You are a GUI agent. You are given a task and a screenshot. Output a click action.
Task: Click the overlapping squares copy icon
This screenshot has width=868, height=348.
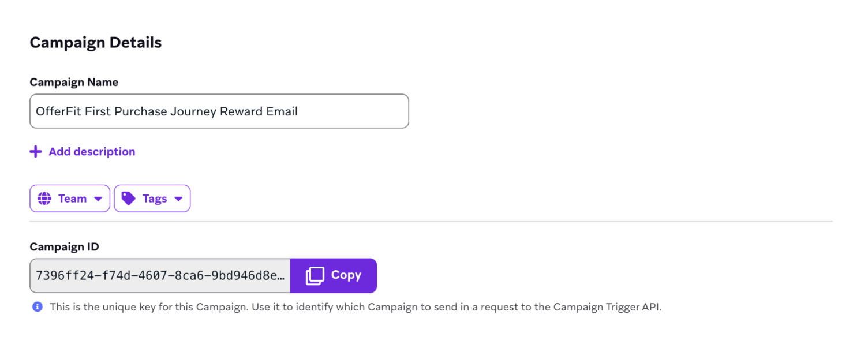click(315, 275)
